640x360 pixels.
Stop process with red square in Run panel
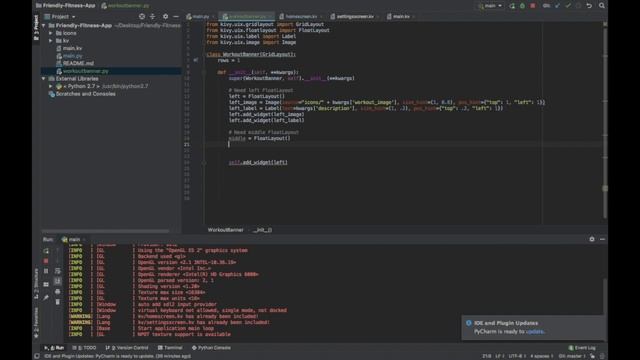tap(46, 261)
